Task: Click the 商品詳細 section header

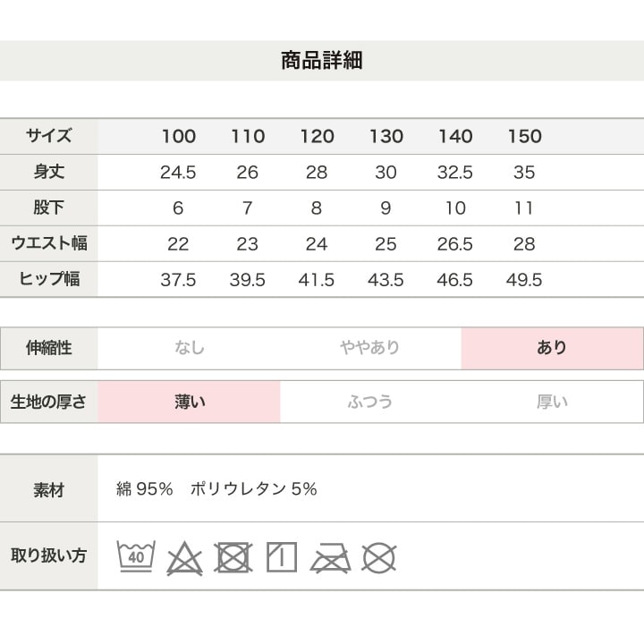Action: pos(322,61)
